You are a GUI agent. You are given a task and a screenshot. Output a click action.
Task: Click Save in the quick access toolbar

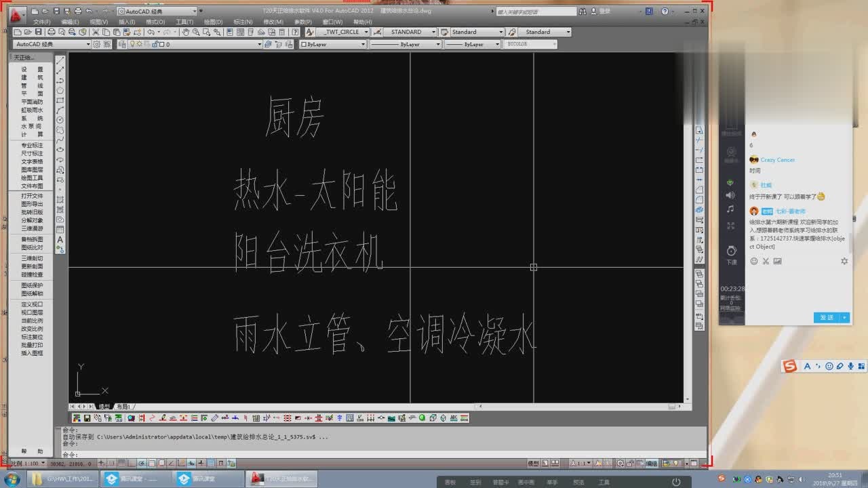(56, 11)
